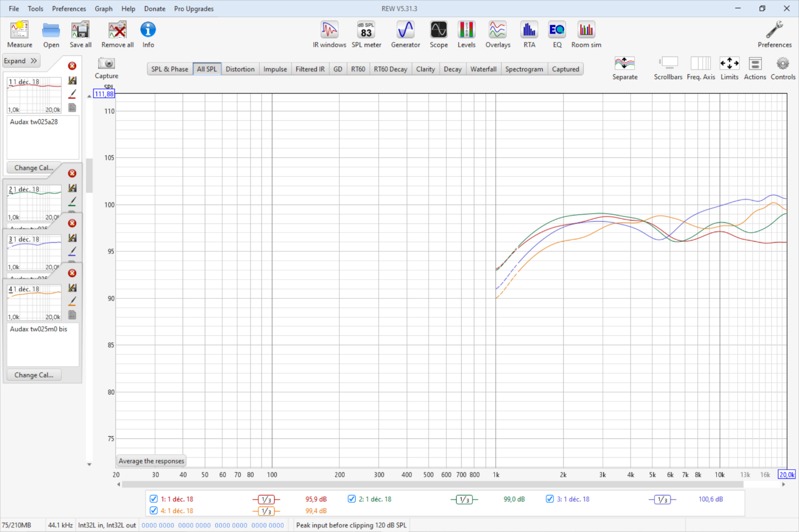Open the Room sim tool
Screen dimensions: 799x532
[586, 35]
